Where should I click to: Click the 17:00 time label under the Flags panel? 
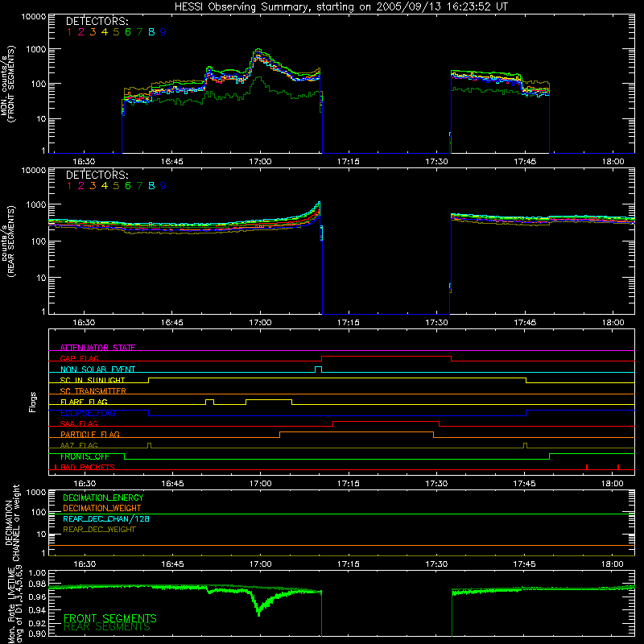pos(260,484)
